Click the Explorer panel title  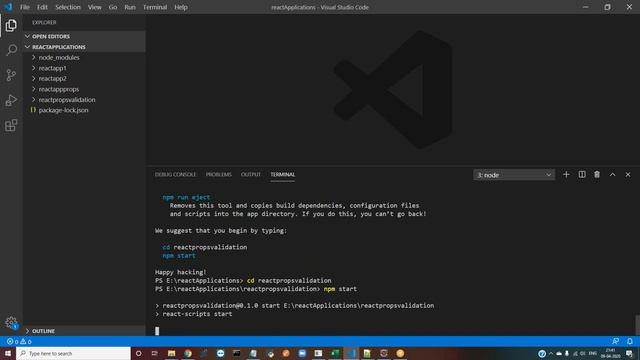pos(44,22)
